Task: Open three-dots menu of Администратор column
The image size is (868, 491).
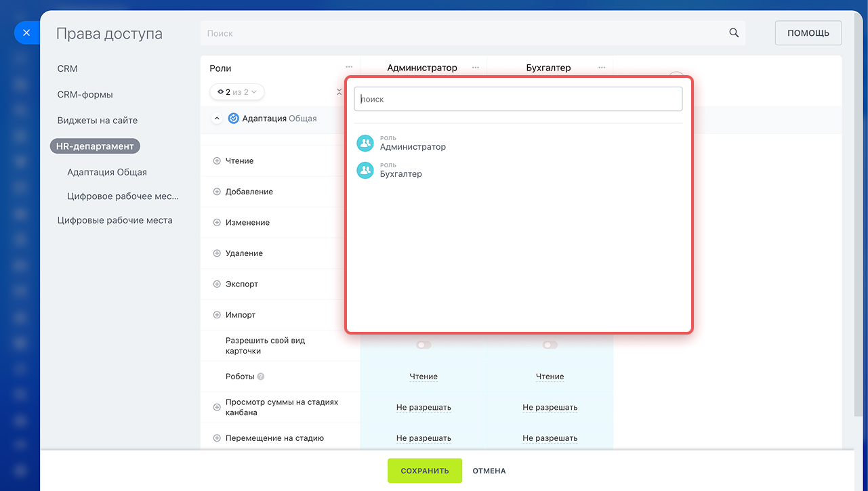Action: (x=476, y=68)
